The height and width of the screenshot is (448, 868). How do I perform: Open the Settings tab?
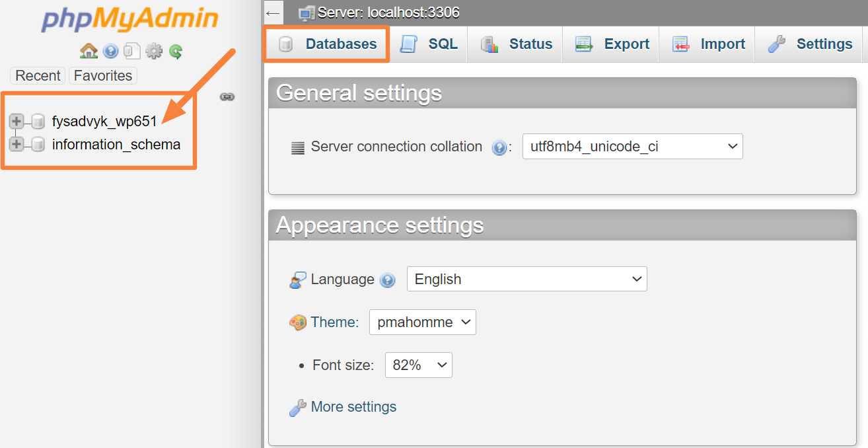click(809, 44)
